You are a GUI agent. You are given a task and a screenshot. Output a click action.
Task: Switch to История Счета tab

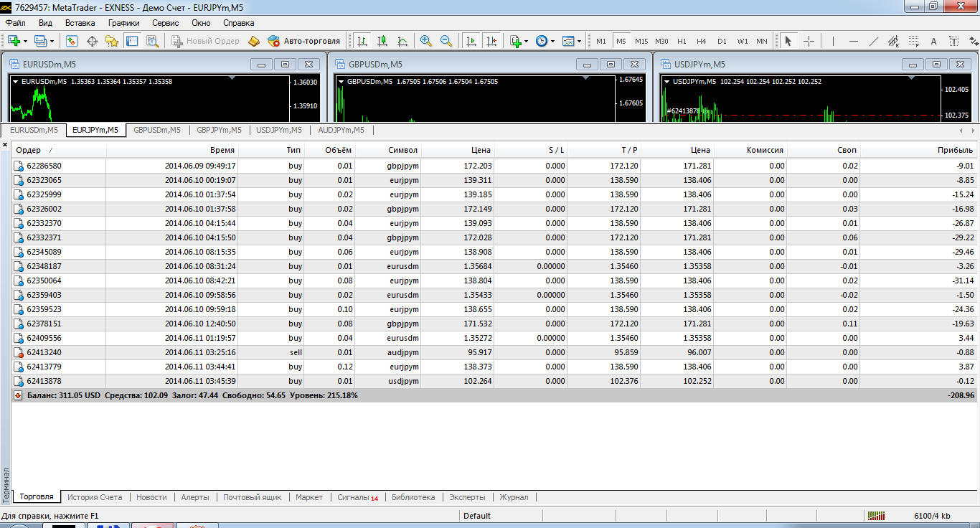(x=95, y=497)
